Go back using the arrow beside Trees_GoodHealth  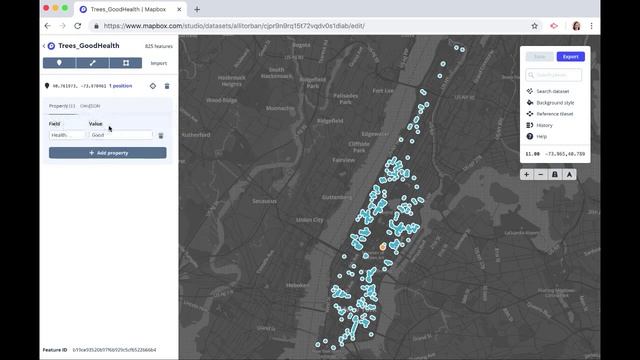44,46
